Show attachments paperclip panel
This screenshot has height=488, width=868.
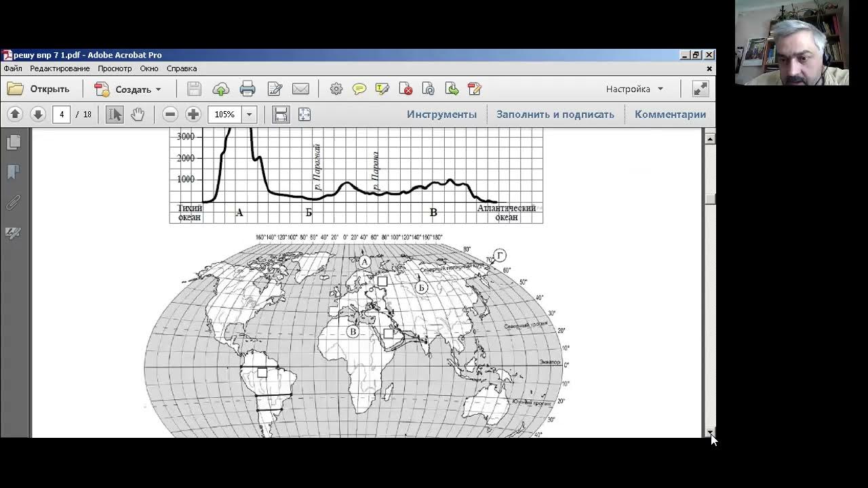point(14,202)
